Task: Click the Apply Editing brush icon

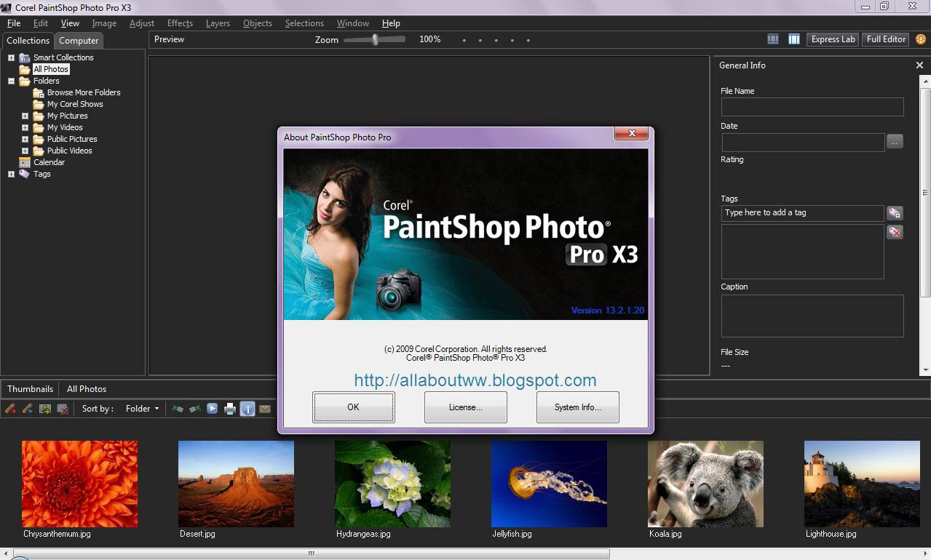Action: (28, 409)
